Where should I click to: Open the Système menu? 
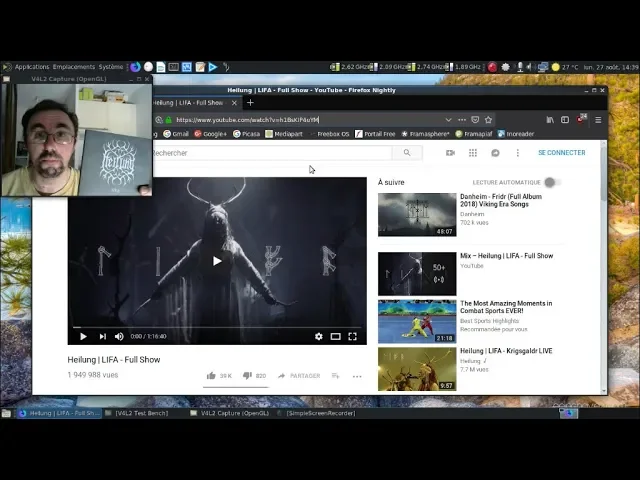(x=111, y=67)
